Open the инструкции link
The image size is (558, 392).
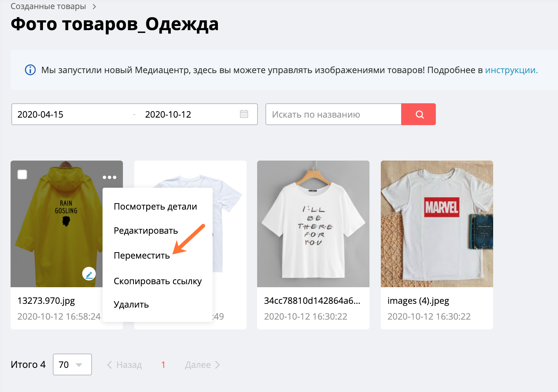click(511, 70)
